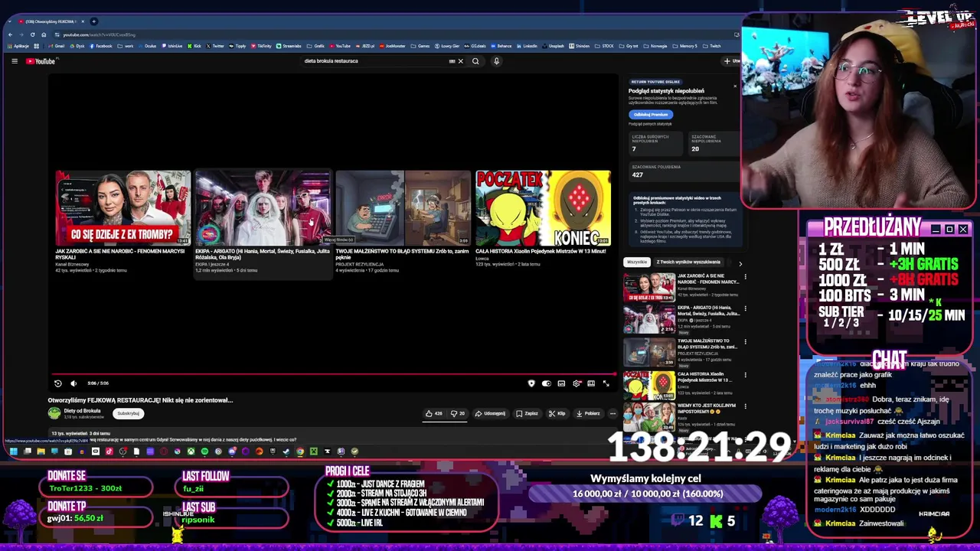Switch player to theater mode
Viewport: 980px width, 551px height.
(591, 383)
